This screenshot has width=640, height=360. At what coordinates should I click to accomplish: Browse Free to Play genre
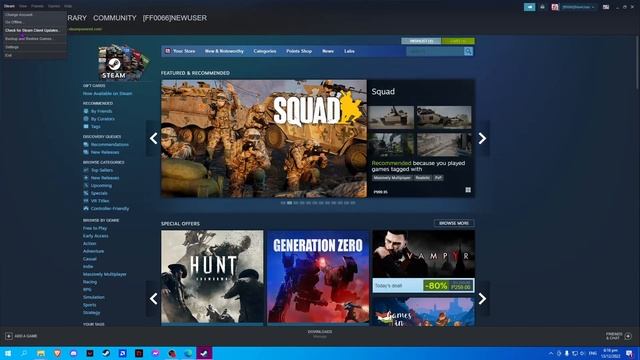[x=95, y=228]
